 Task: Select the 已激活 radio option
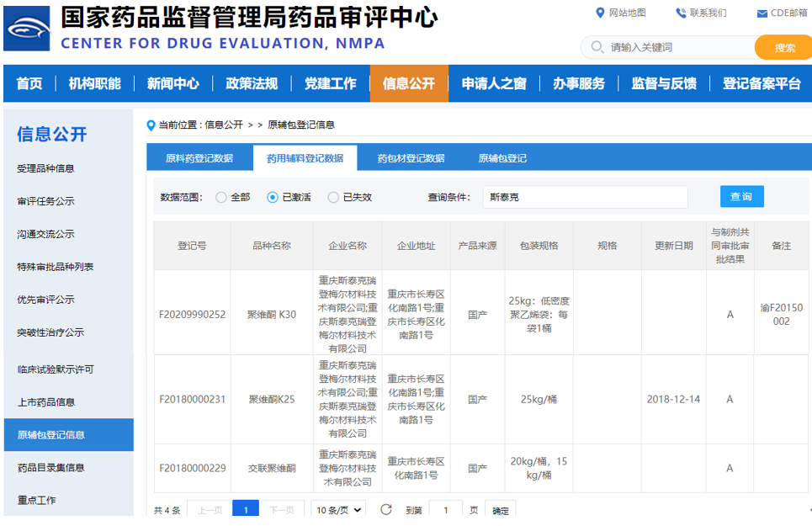click(x=273, y=197)
